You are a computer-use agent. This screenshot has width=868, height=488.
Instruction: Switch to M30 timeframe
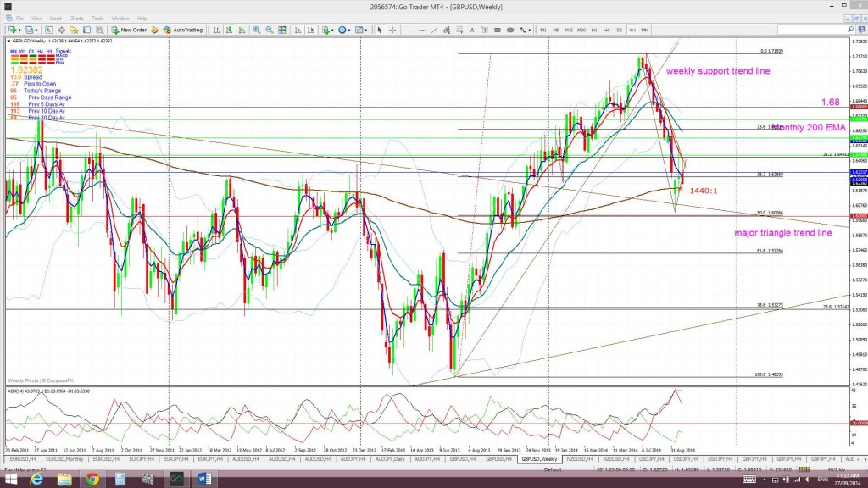pos(581,30)
